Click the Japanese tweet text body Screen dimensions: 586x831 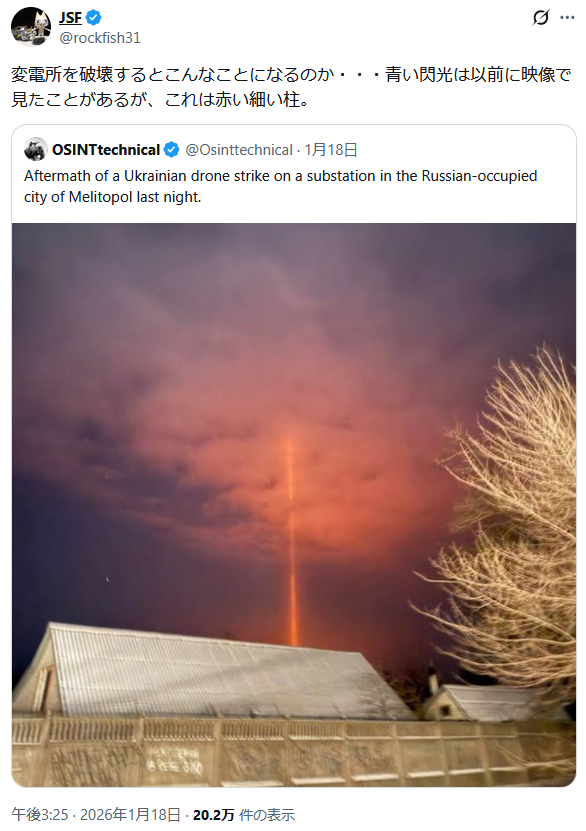291,87
